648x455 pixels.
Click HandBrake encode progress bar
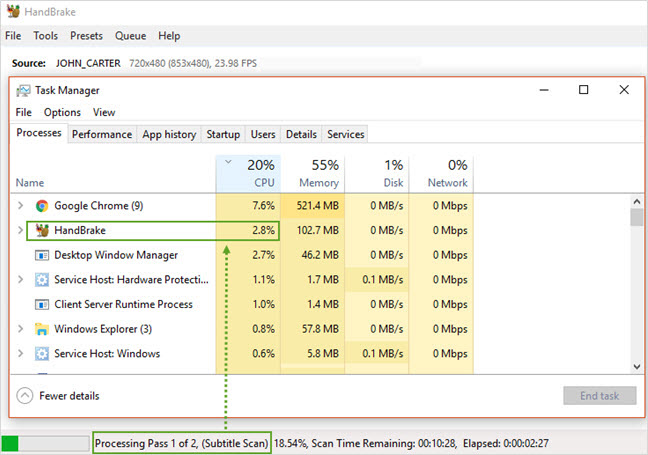click(45, 443)
